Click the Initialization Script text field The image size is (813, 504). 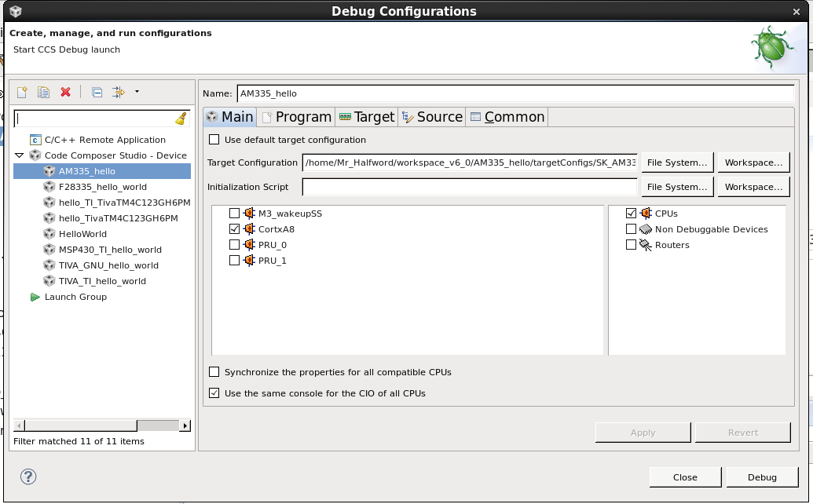click(469, 187)
